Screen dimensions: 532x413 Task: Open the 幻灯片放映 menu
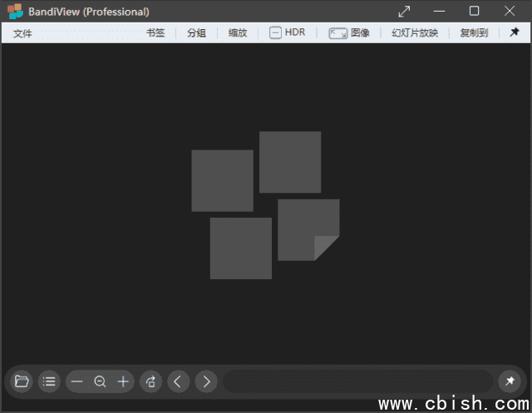[415, 33]
